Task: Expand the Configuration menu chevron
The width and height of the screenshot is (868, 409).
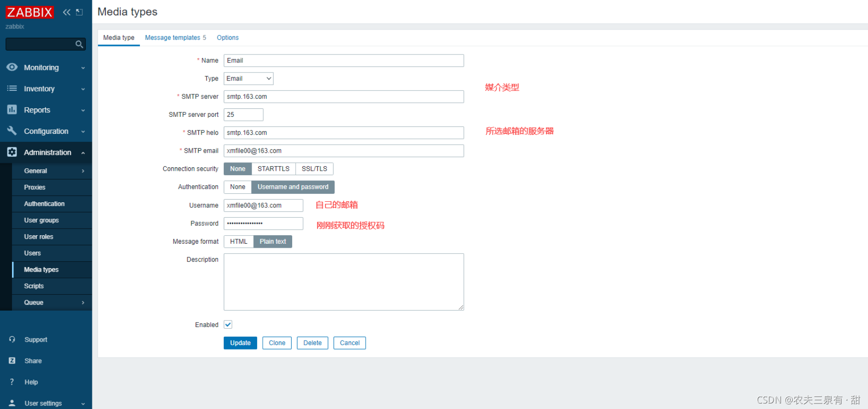Action: point(83,132)
